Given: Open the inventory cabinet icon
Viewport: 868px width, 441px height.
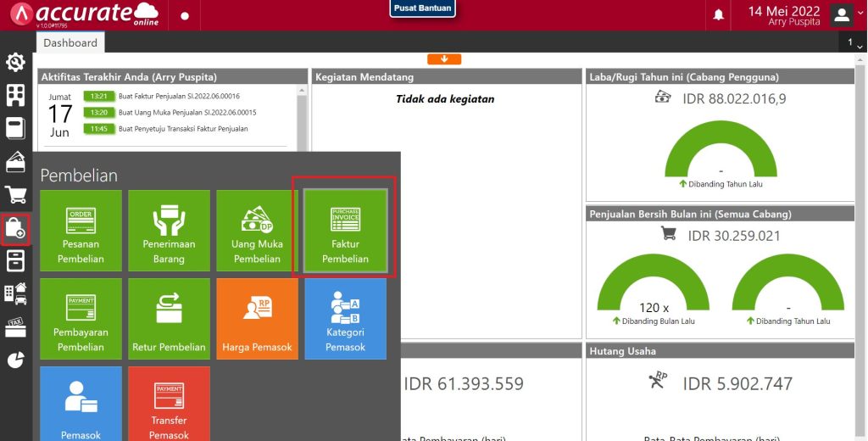Looking at the screenshot, I should click(x=15, y=260).
